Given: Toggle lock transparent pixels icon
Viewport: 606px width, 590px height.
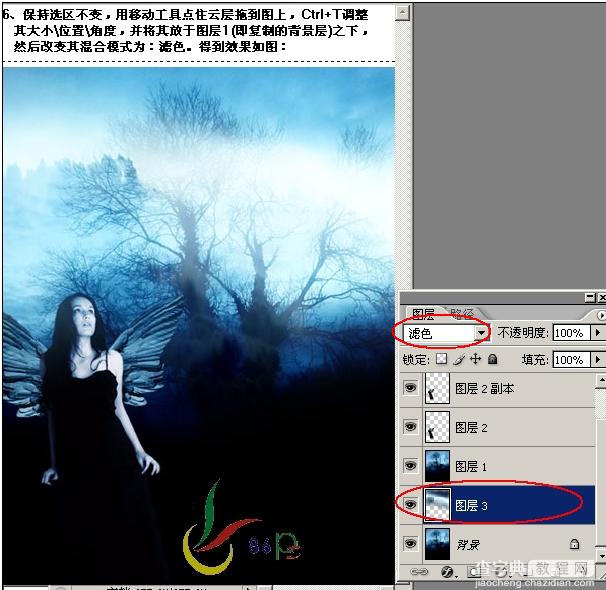Looking at the screenshot, I should (441, 359).
